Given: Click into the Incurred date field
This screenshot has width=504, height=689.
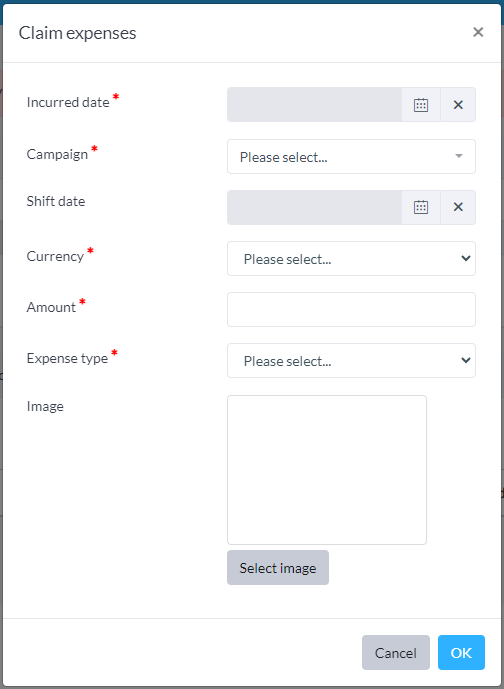Looking at the screenshot, I should pyautogui.click(x=315, y=105).
